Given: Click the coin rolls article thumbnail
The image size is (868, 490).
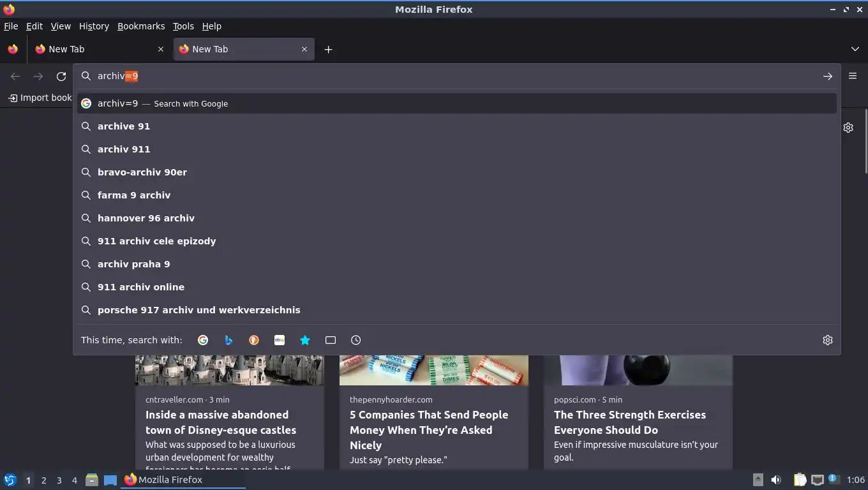Looking at the screenshot, I should (434, 370).
